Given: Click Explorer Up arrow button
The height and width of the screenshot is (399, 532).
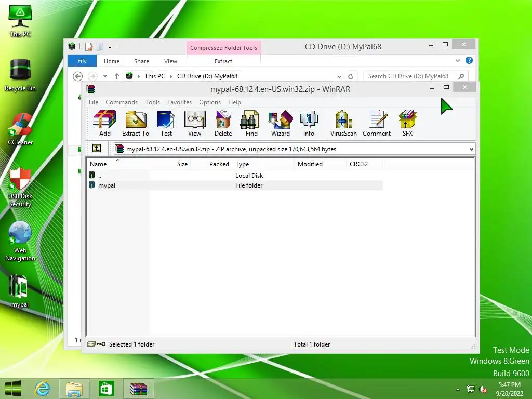Looking at the screenshot, I should pos(117,76).
